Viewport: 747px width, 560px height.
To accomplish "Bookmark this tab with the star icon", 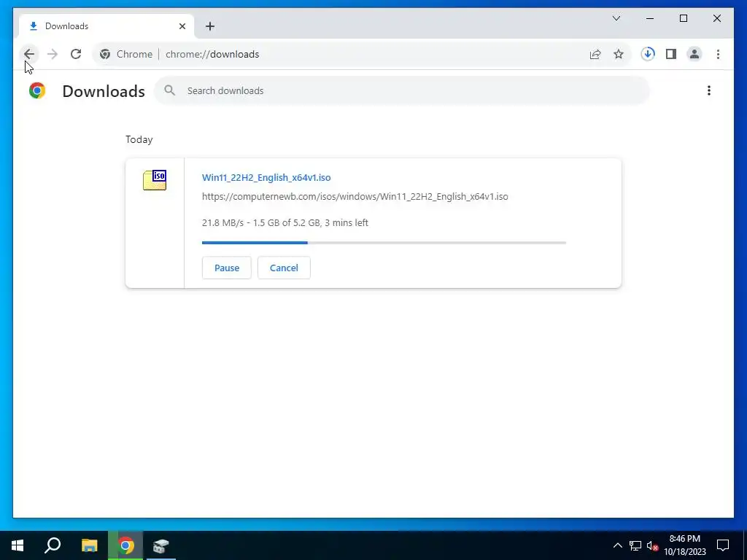I will [x=619, y=54].
